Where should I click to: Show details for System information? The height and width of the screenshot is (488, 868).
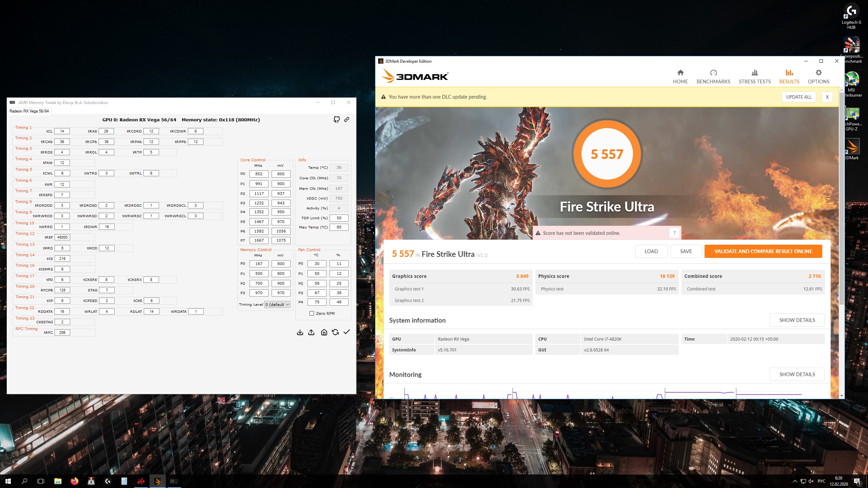point(797,320)
